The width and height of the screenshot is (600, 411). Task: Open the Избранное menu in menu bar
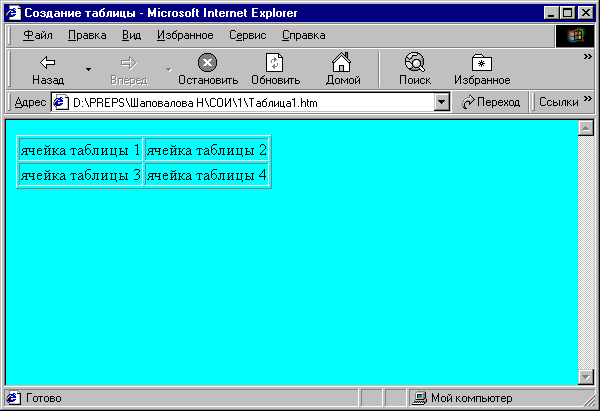click(x=185, y=35)
